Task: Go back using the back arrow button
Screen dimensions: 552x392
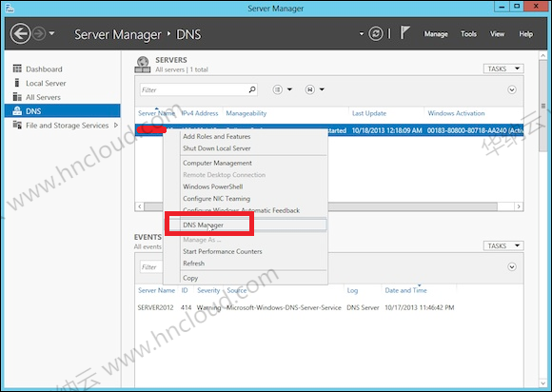Action: tap(20, 34)
